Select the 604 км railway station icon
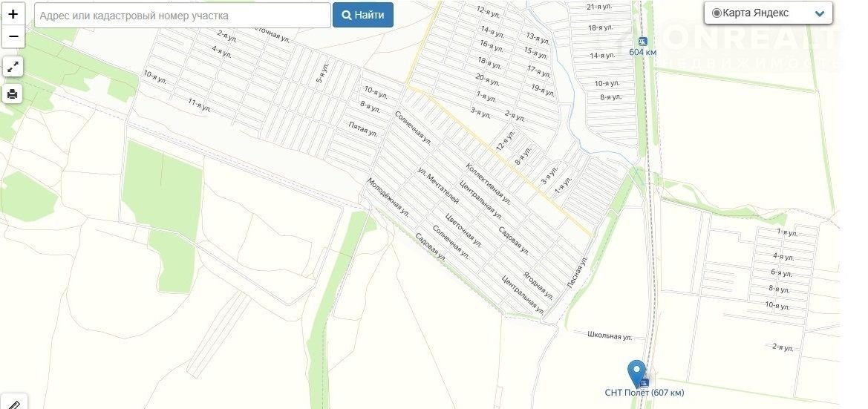This screenshot has height=409, width=868. pos(642,42)
